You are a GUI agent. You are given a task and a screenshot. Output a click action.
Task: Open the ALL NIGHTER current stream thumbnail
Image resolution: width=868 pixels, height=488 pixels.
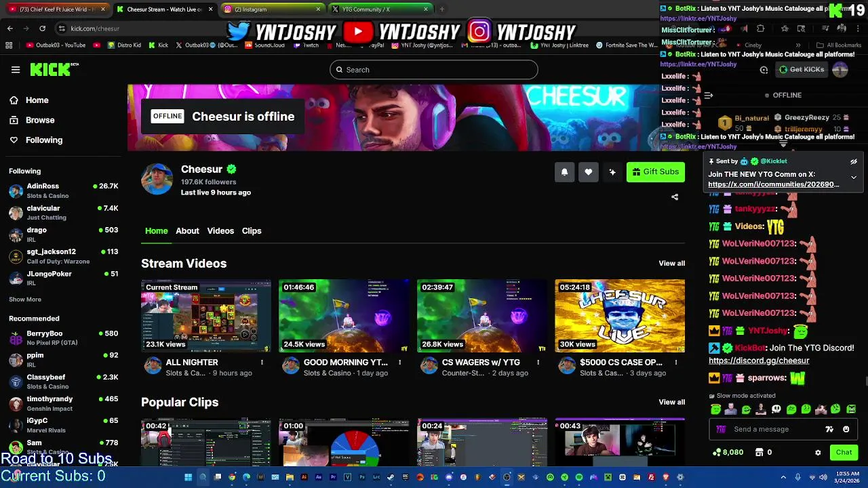[206, 316]
